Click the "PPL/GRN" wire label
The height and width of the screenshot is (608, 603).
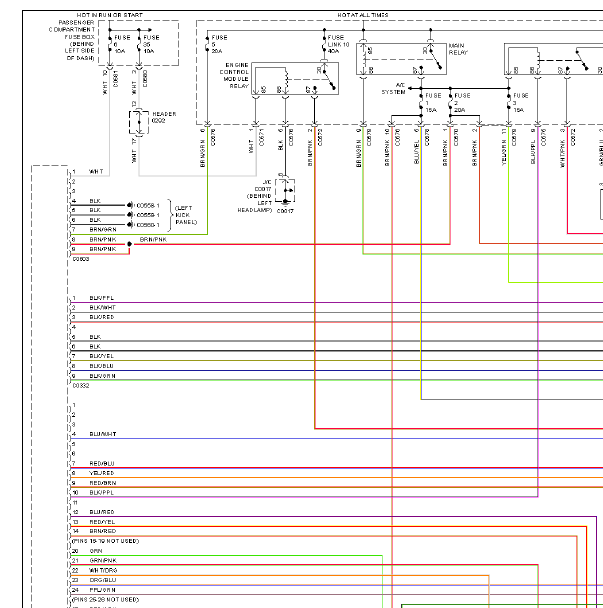[102, 590]
